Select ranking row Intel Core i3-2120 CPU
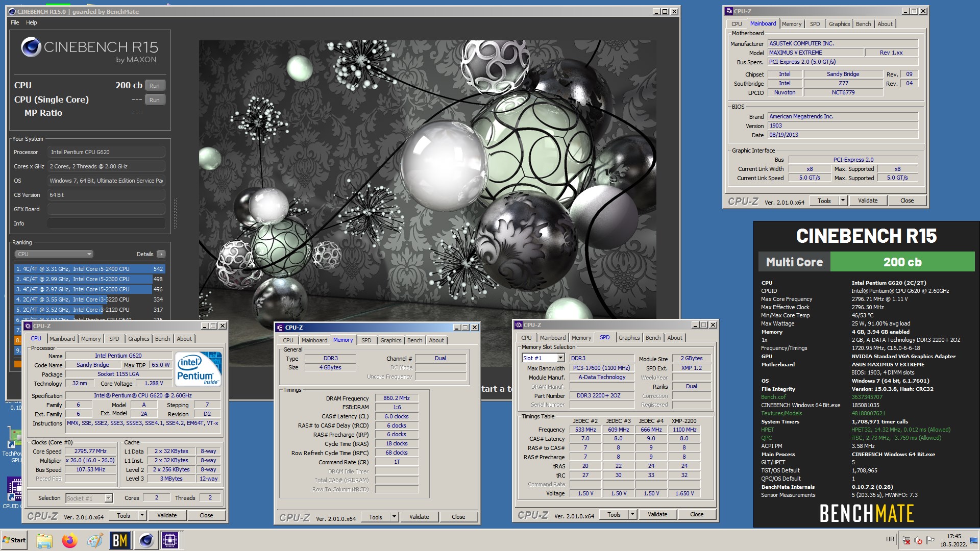 pyautogui.click(x=89, y=310)
